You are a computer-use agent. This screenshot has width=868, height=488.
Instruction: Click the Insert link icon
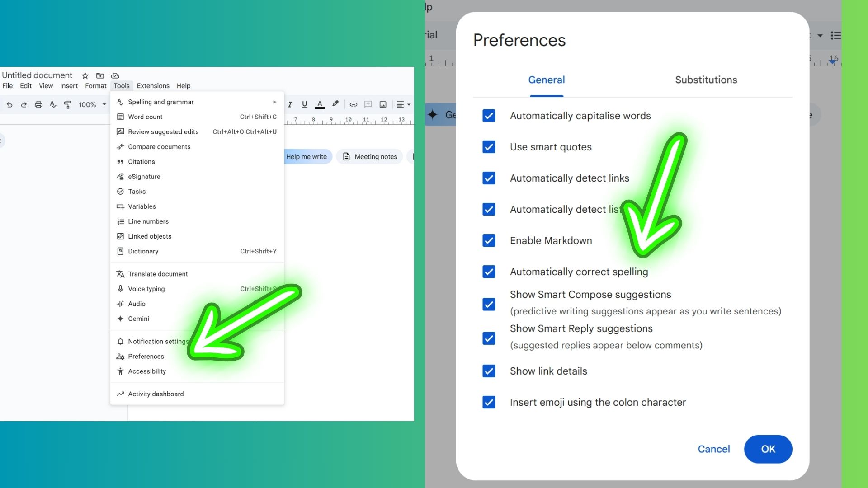tap(354, 104)
